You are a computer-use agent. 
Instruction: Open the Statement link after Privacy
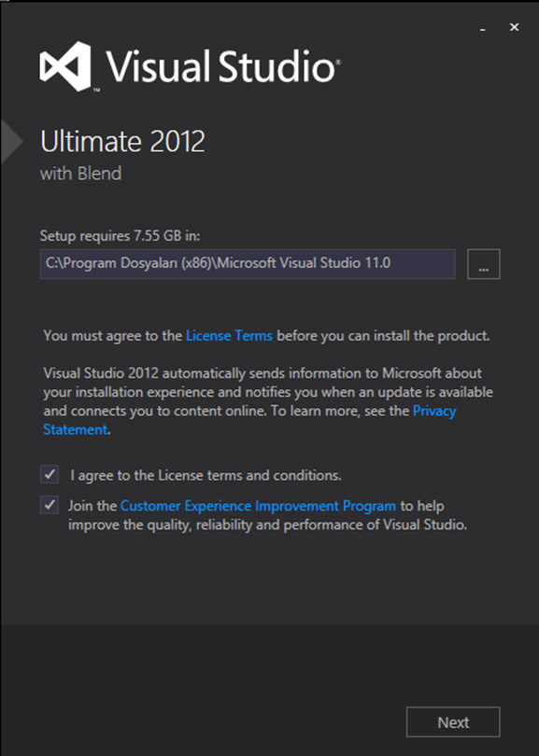76,429
